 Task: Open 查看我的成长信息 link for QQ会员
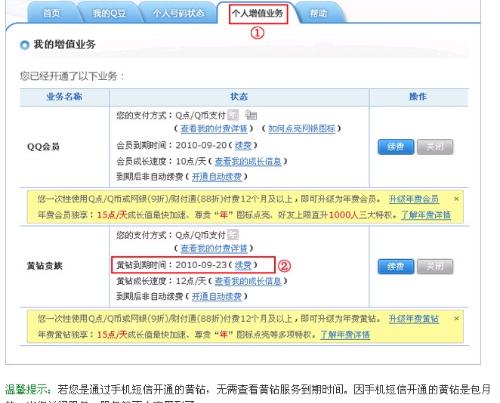248,162
